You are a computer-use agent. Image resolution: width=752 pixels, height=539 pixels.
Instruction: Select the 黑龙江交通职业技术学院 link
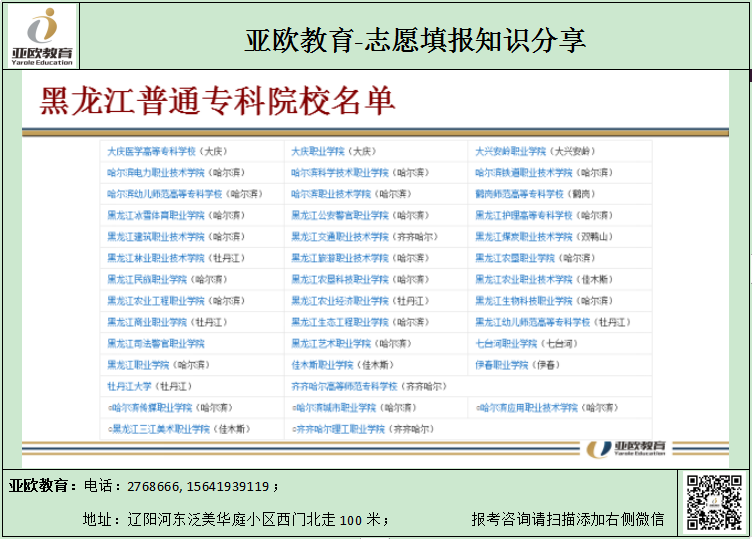[340, 237]
